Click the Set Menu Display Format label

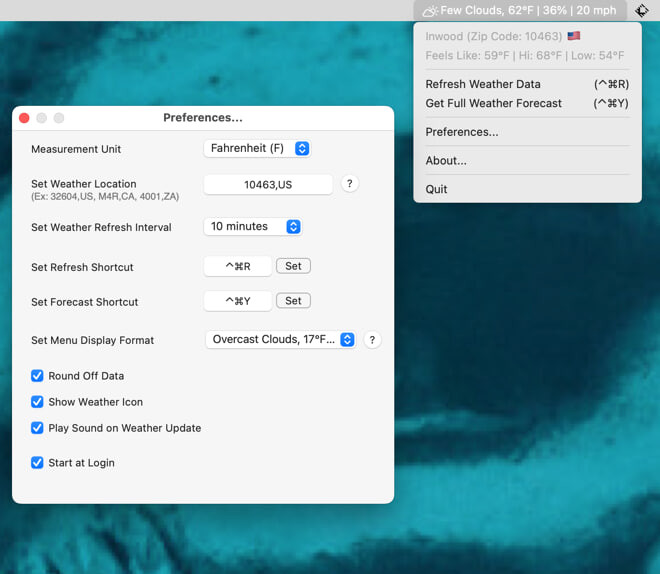click(93, 340)
